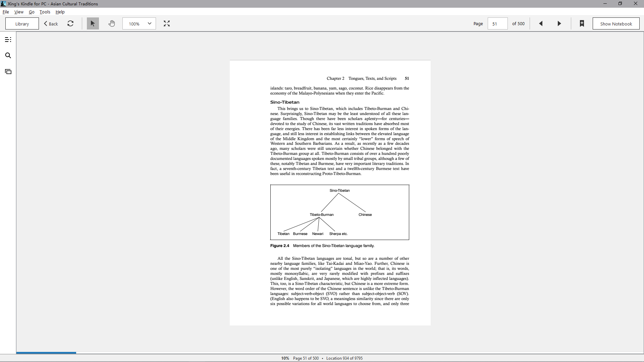Click the Back button
The width and height of the screenshot is (644, 362).
pyautogui.click(x=51, y=23)
